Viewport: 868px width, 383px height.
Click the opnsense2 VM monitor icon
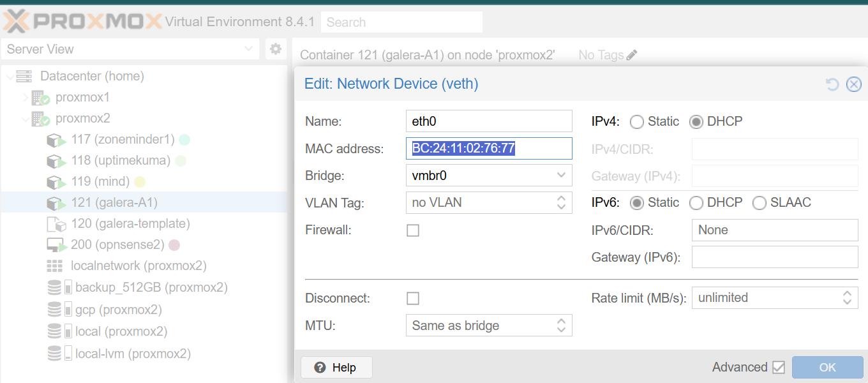56,245
